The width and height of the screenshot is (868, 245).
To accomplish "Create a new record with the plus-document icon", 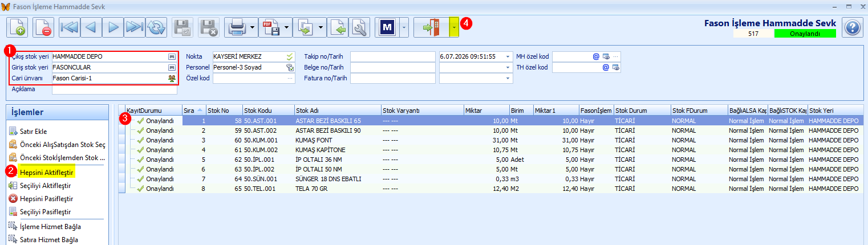I will (x=17, y=27).
